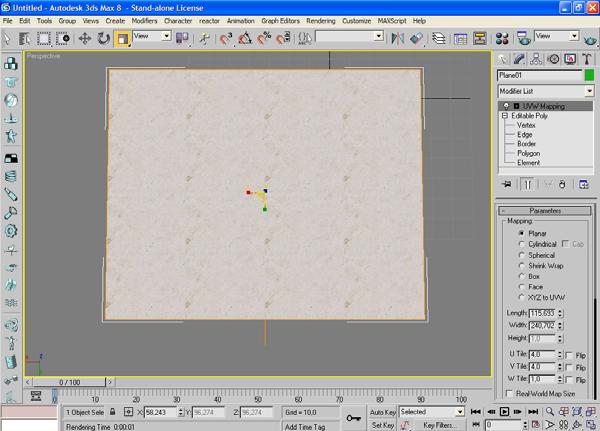
Task: Select Cylindrical mapping radio button
Action: pos(522,244)
